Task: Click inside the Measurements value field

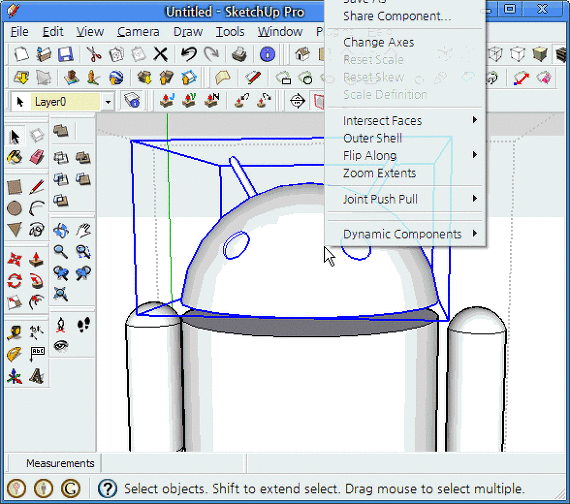Action: 173,463
